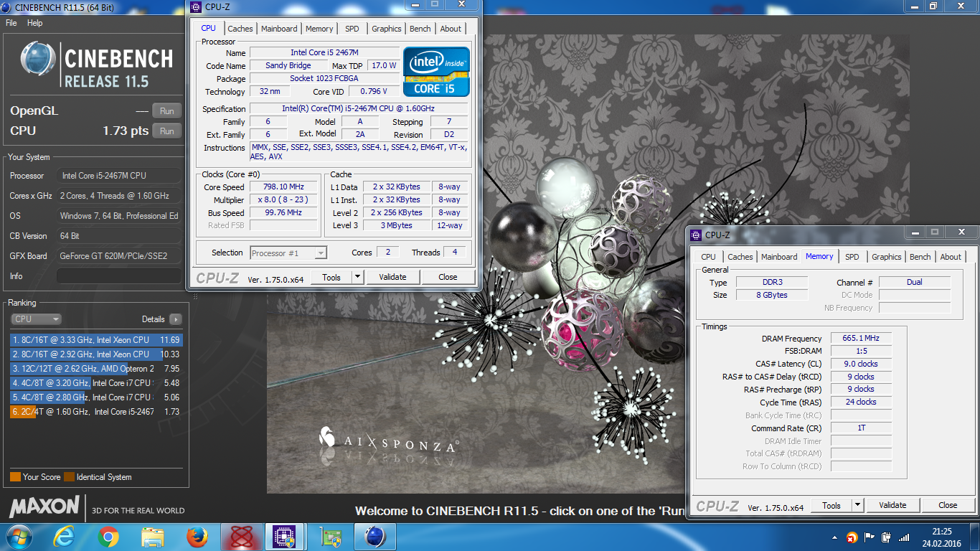Click the Cinebench title bar app icon
The height and width of the screenshot is (551, 980).
(x=6, y=7)
